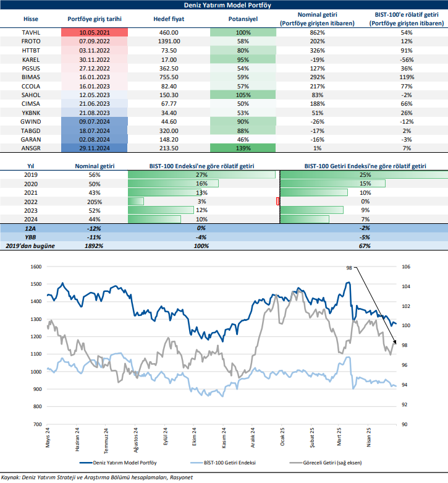Click the small red bar in the 2022 row
The height and width of the screenshot is (483, 448).
point(278,202)
